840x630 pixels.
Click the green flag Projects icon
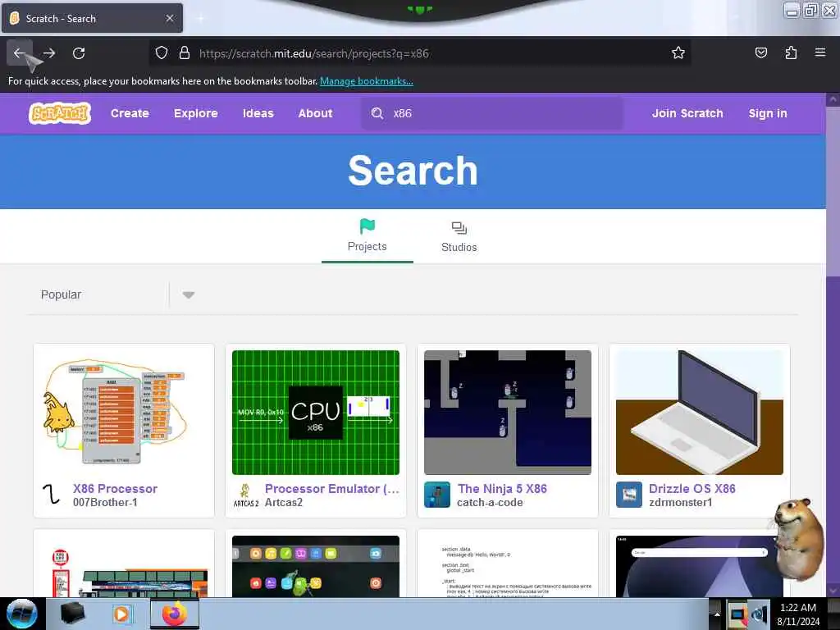[x=367, y=226]
